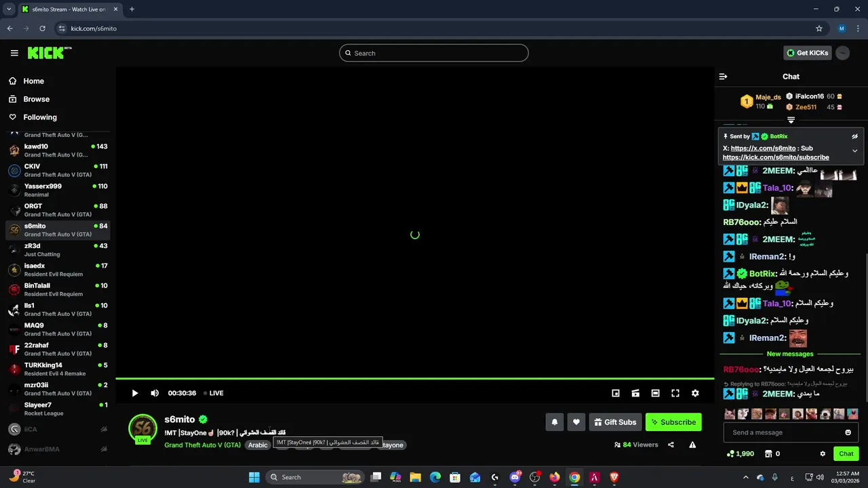Open the kick.com/s6mito/subscribe link
Image resolution: width=868 pixels, height=488 pixels.
(x=776, y=157)
